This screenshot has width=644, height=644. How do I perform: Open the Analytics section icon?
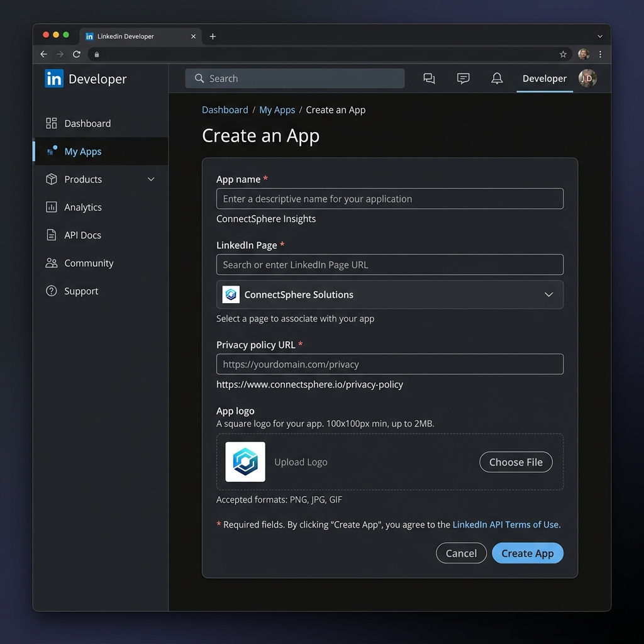[52, 207]
